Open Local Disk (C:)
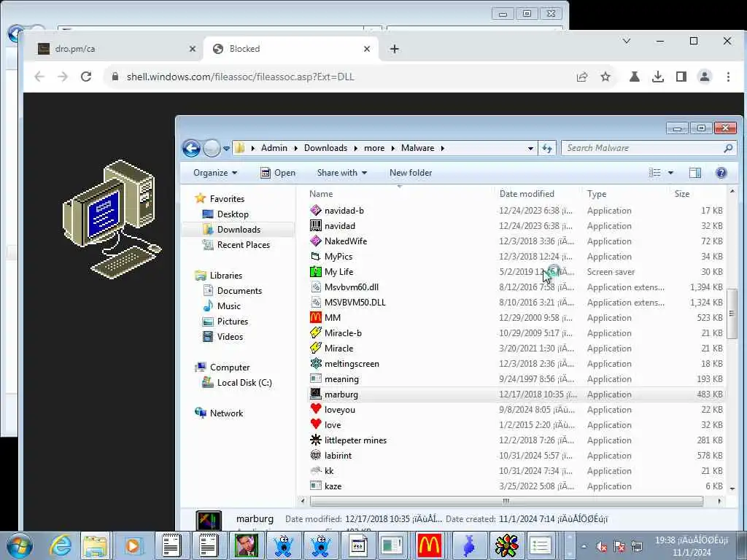Viewport: 747px width, 560px height. pos(244,382)
